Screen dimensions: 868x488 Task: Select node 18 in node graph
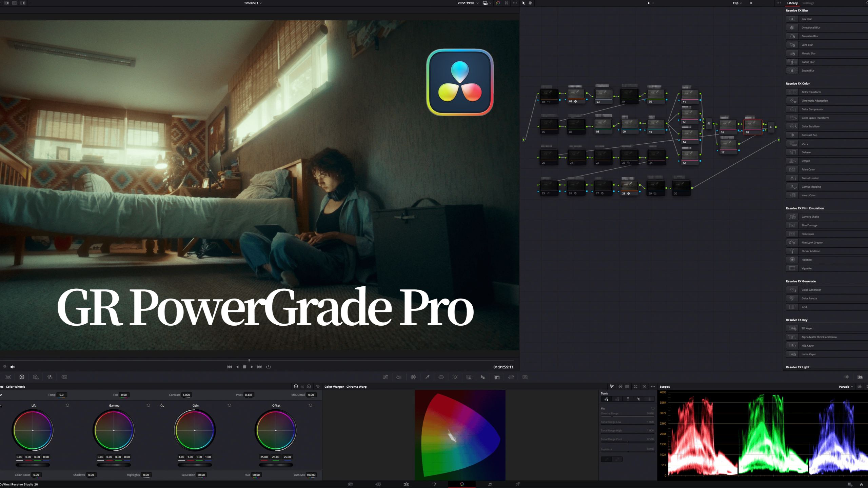pos(753,127)
